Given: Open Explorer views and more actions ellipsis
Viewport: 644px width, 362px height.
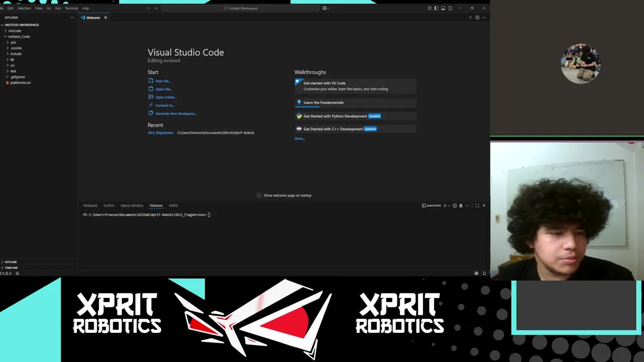Looking at the screenshot, I should [x=72, y=18].
